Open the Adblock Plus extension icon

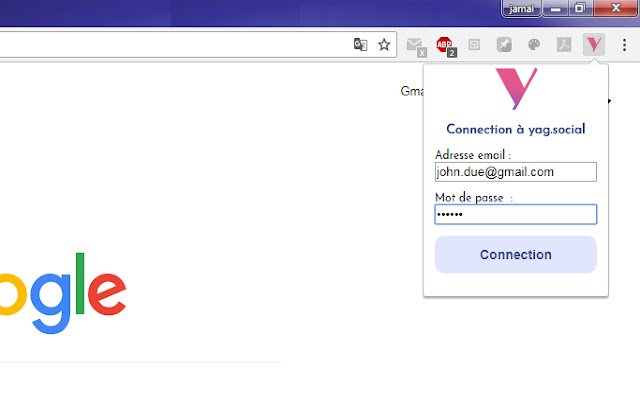[446, 46]
